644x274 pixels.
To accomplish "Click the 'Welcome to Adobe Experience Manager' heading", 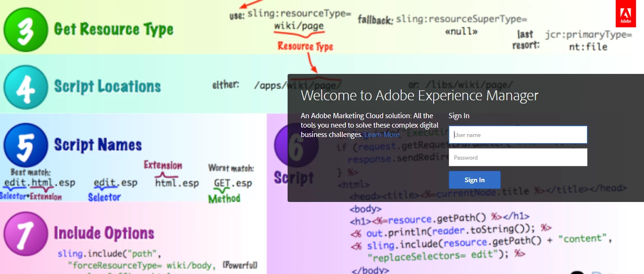I will point(420,96).
